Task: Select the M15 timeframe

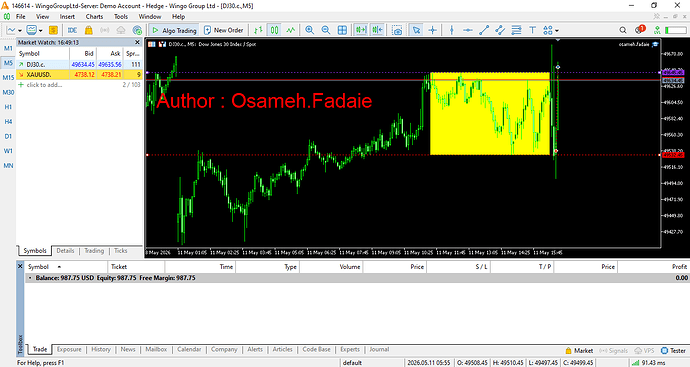Action: click(x=8, y=77)
